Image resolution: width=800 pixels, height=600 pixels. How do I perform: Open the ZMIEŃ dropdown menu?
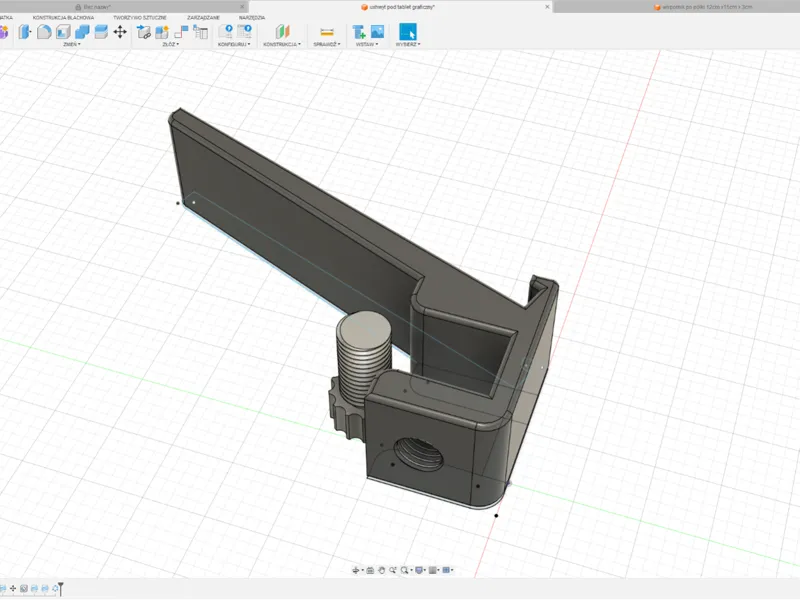pos(71,44)
